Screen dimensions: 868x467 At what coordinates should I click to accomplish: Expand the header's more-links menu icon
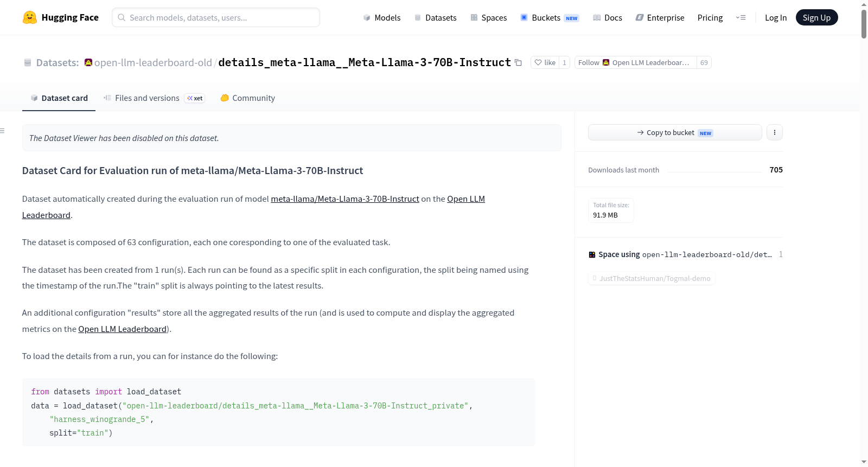(741, 18)
